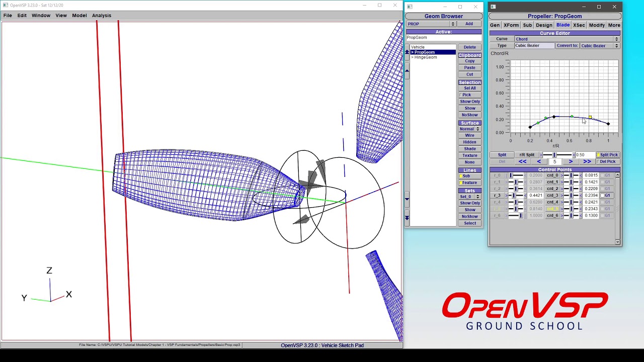This screenshot has height=362, width=644.
Task: Move selected geom down one in Geom Browser
Action: [x=407, y=200]
